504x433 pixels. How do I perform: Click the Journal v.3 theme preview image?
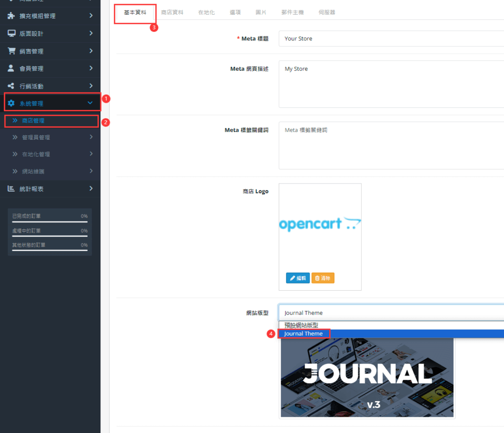pos(367,377)
